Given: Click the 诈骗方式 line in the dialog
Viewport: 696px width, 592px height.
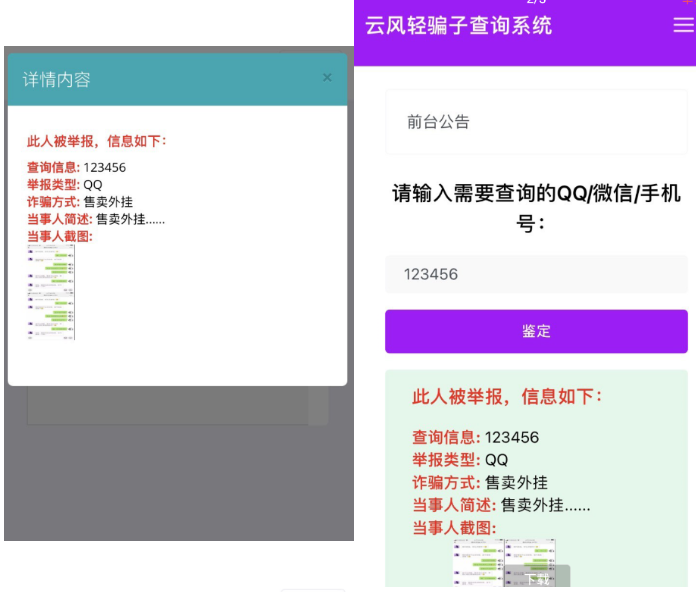Looking at the screenshot, I should 80,201.
